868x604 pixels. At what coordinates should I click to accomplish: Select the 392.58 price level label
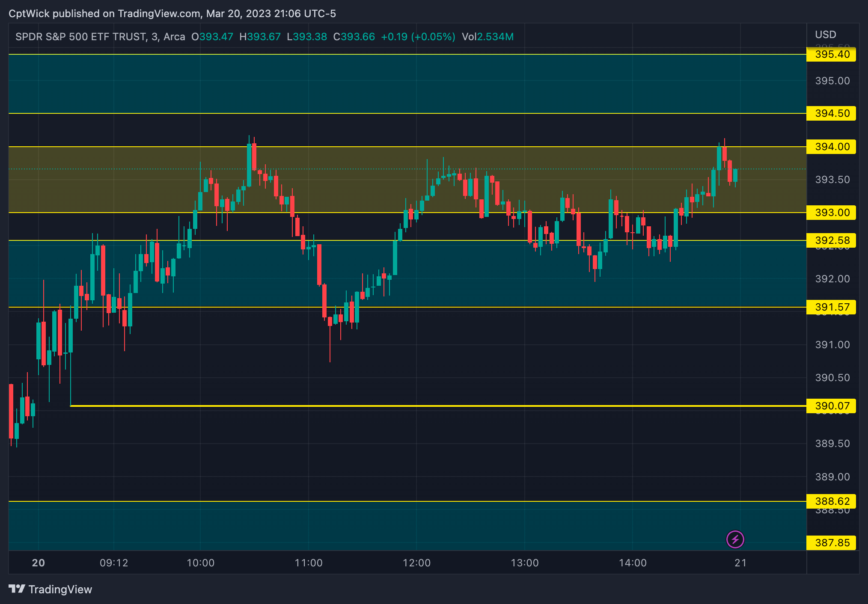[x=831, y=240]
